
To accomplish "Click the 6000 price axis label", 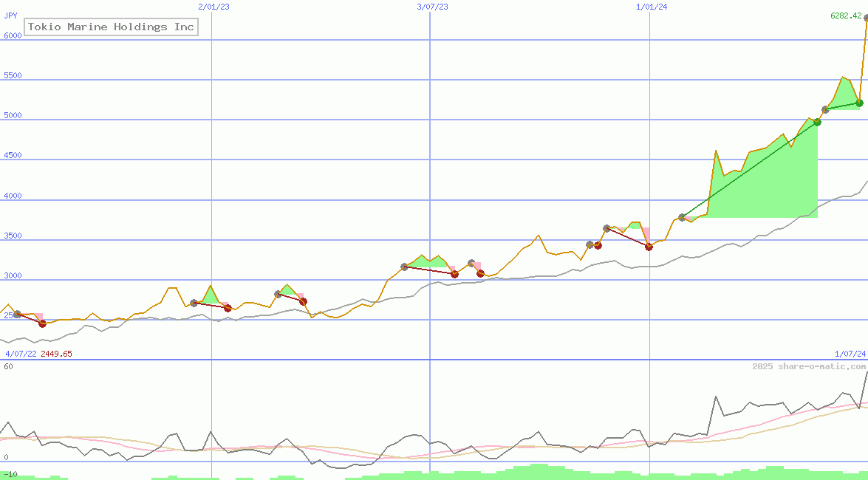I will pos(13,35).
